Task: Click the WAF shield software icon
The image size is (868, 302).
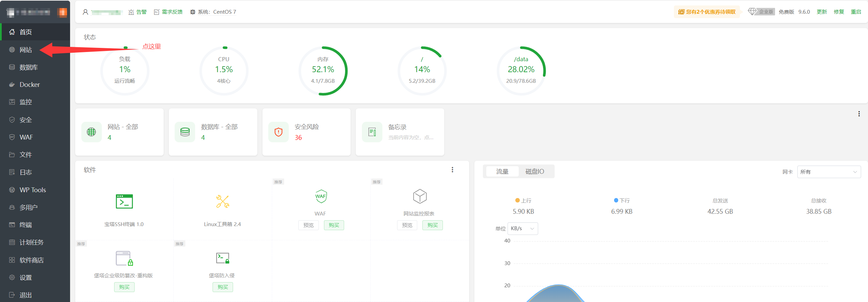Action: pyautogui.click(x=321, y=196)
